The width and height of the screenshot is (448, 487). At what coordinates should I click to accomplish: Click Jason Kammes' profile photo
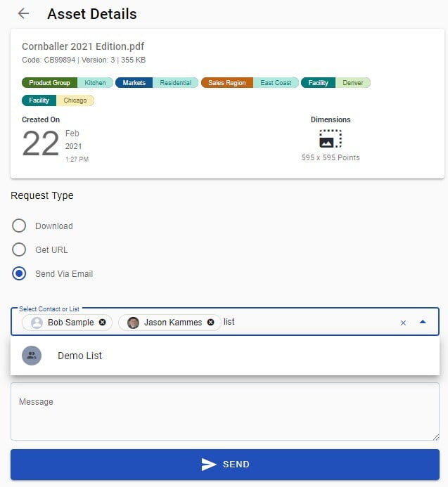click(x=133, y=323)
